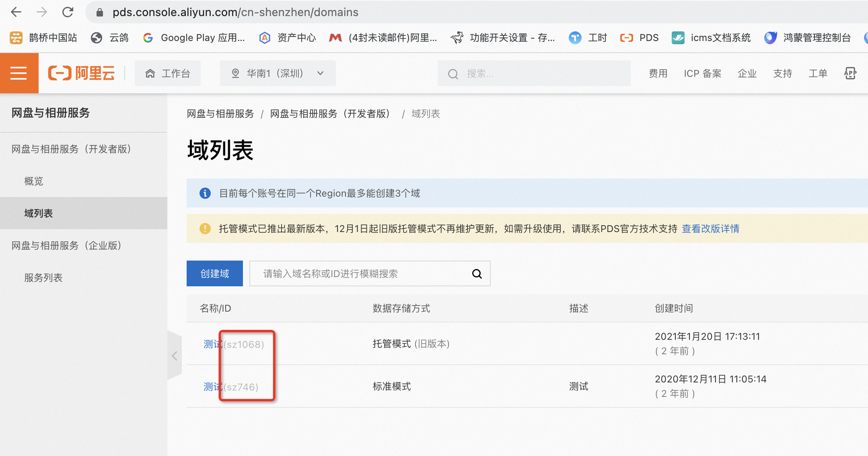Open the 资产中心 bookmark
The height and width of the screenshot is (456, 868).
(x=288, y=38)
